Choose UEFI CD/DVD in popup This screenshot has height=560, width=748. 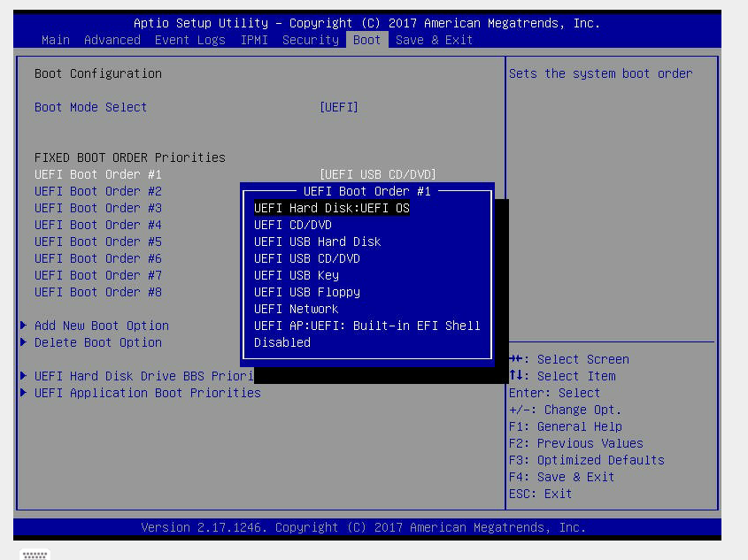(x=292, y=225)
